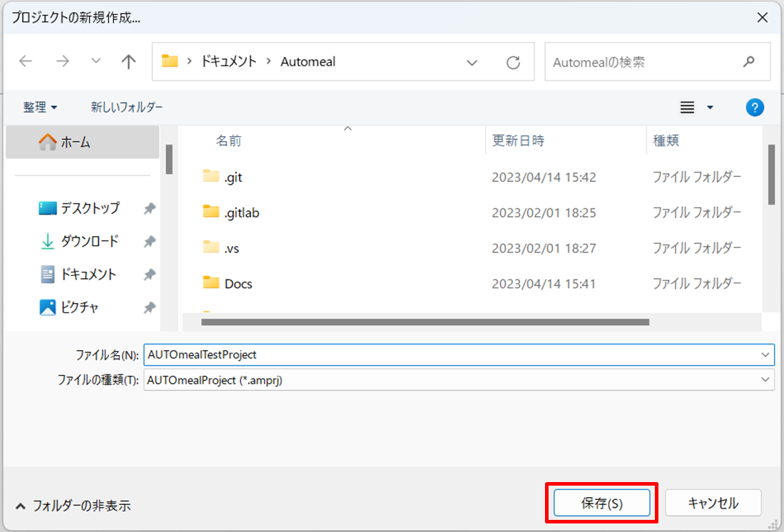Viewport: 784px width, 532px height.
Task: Click the search magnifier icon
Action: tap(748, 62)
